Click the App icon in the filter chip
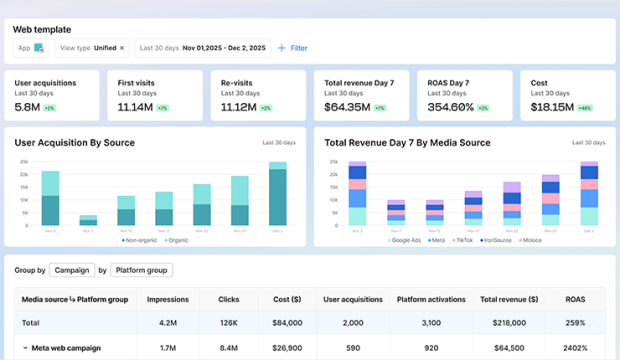 (39, 48)
